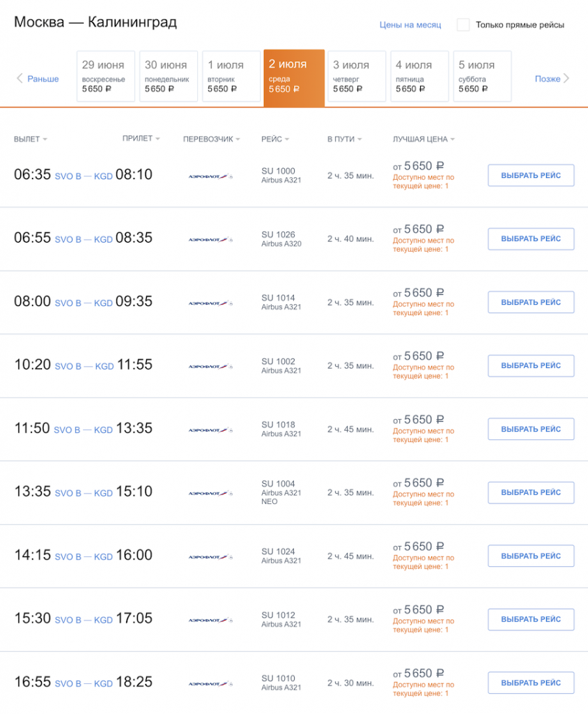
Task: Choose flight SU 1004 with Выбрать рейс
Action: click(x=531, y=492)
